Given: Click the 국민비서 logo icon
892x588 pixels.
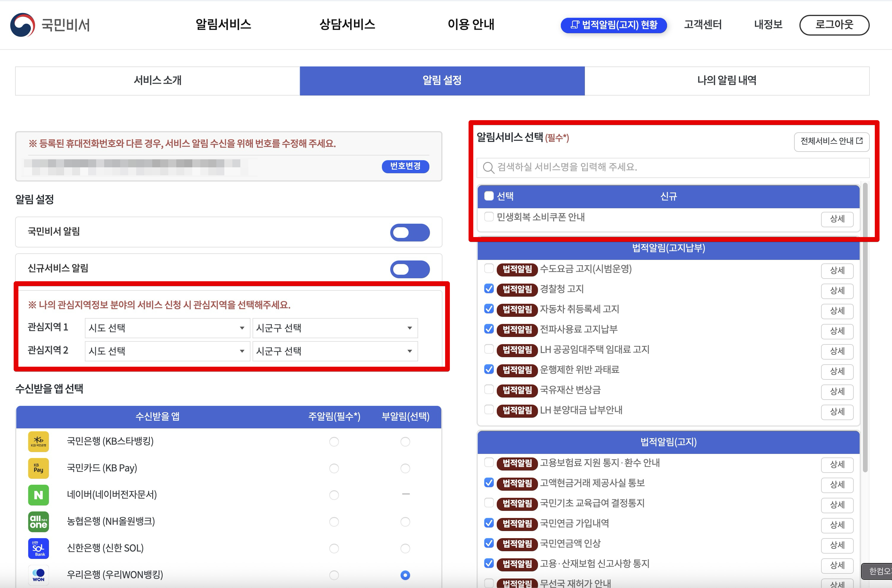Looking at the screenshot, I should (23, 25).
